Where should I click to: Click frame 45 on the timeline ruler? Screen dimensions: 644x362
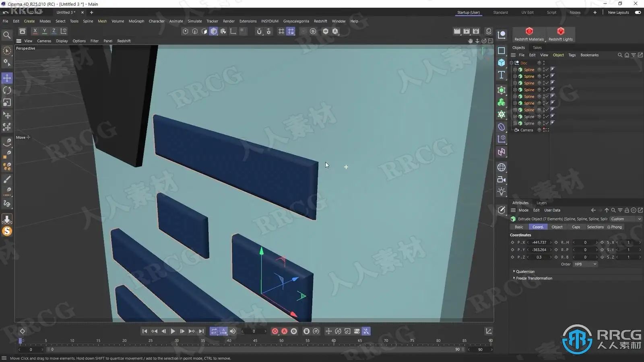click(255, 341)
